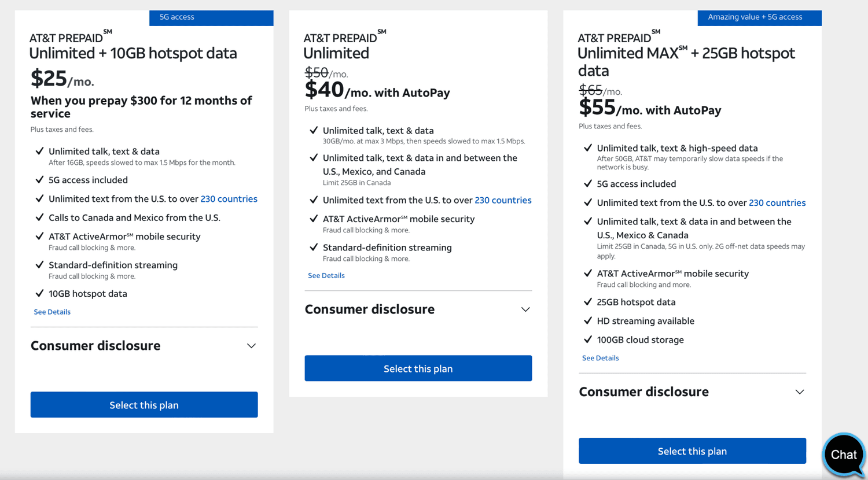This screenshot has width=868, height=480.
Task: Open See Details for the Unlimited MAX plan
Action: [600, 358]
